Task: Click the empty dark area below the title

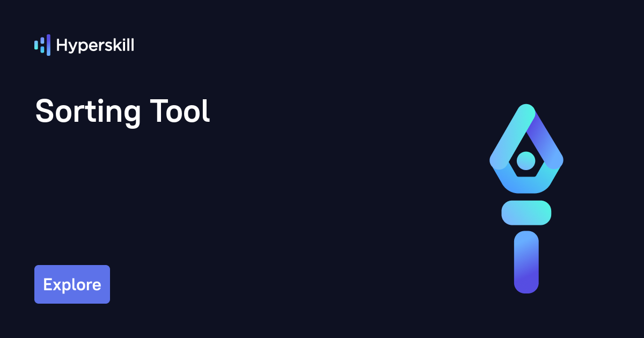Action: click(x=215, y=204)
